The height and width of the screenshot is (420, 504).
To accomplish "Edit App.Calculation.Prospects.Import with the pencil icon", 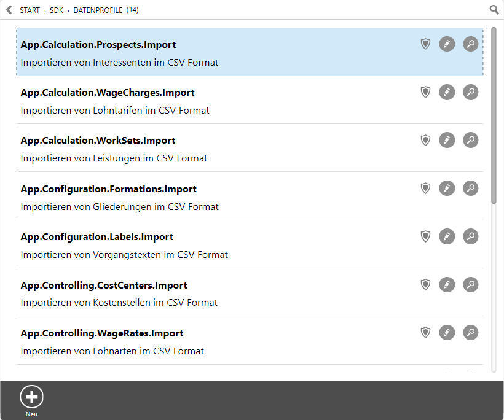I will [x=447, y=44].
